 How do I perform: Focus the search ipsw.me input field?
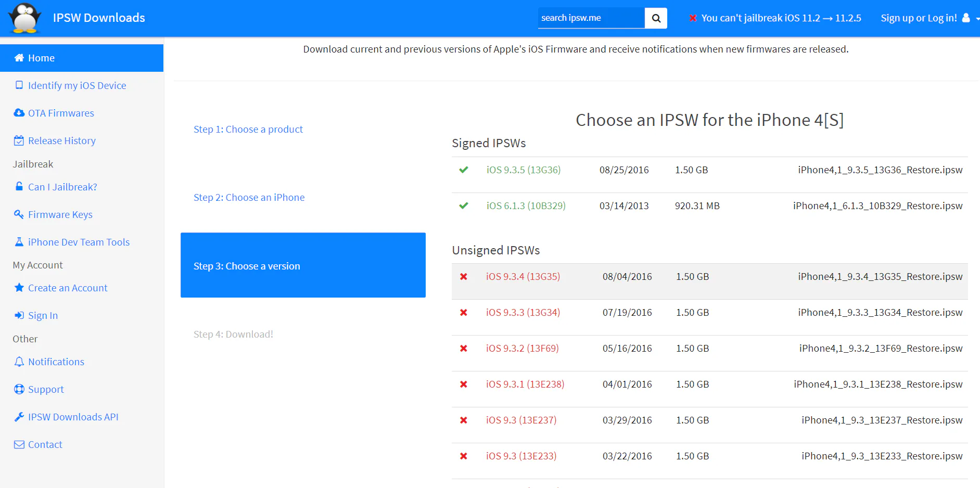pos(591,18)
